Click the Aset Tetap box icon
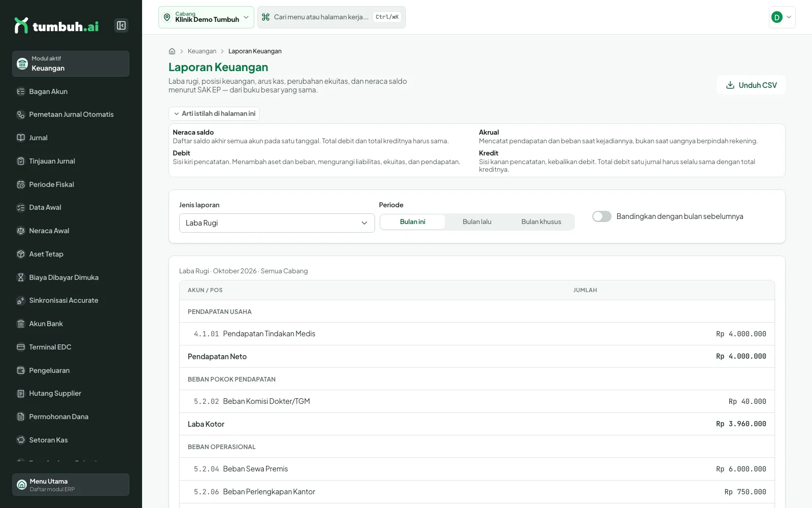Image resolution: width=812 pixels, height=508 pixels. (x=21, y=254)
